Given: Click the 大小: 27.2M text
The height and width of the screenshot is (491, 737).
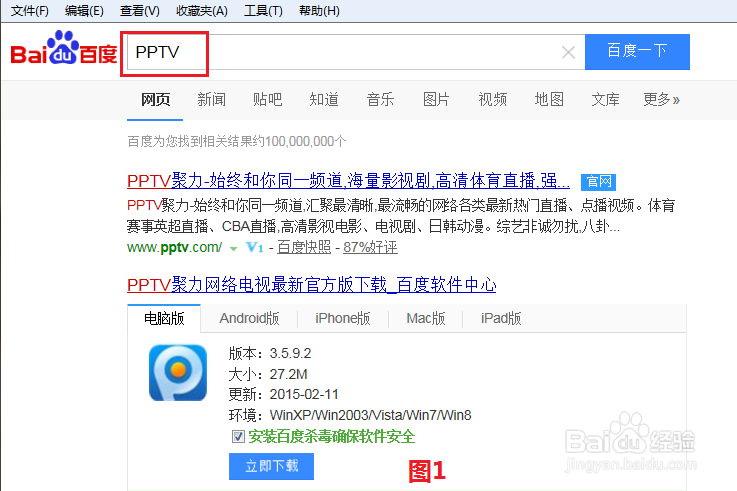Looking at the screenshot, I should 268,374.
